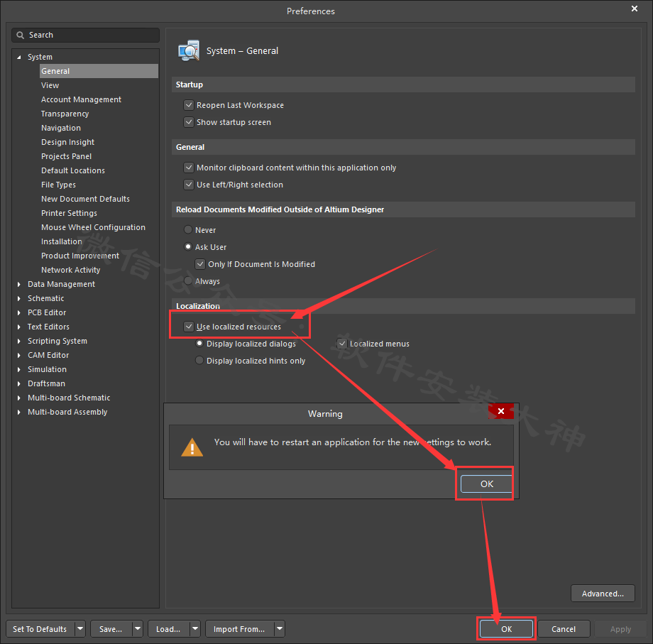Open Installation preferences page
Screen dimensions: 653x644
click(62, 241)
